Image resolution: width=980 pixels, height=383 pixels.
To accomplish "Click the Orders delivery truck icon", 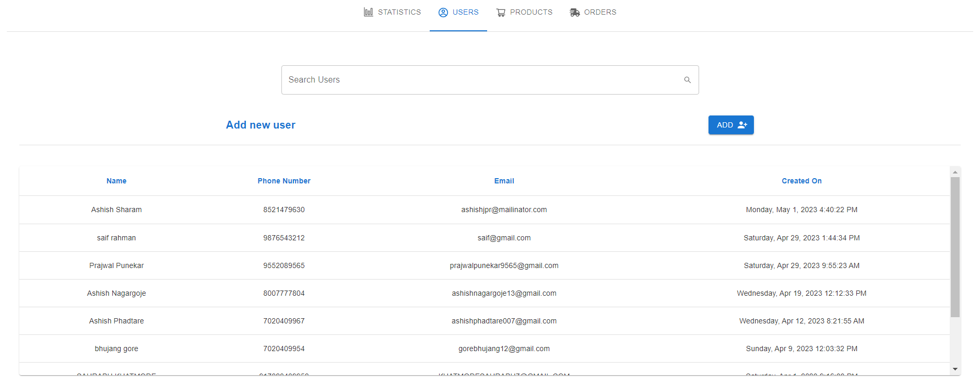I will [x=575, y=12].
